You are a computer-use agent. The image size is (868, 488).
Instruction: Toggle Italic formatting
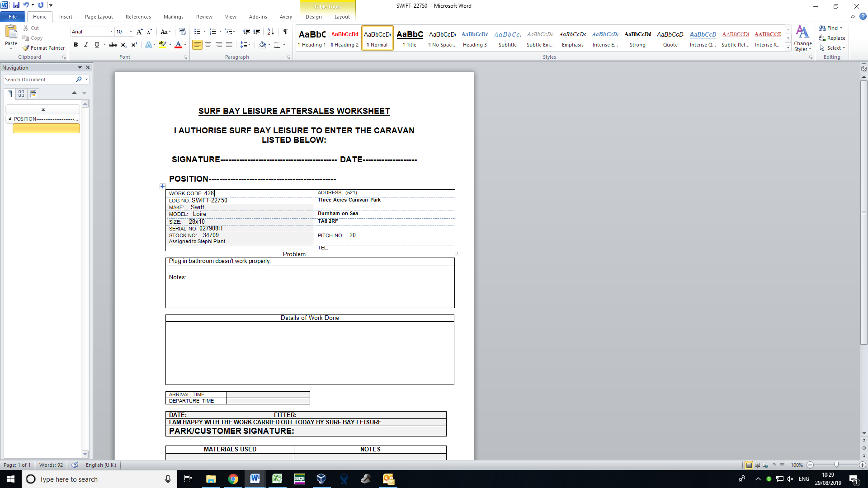[x=86, y=45]
